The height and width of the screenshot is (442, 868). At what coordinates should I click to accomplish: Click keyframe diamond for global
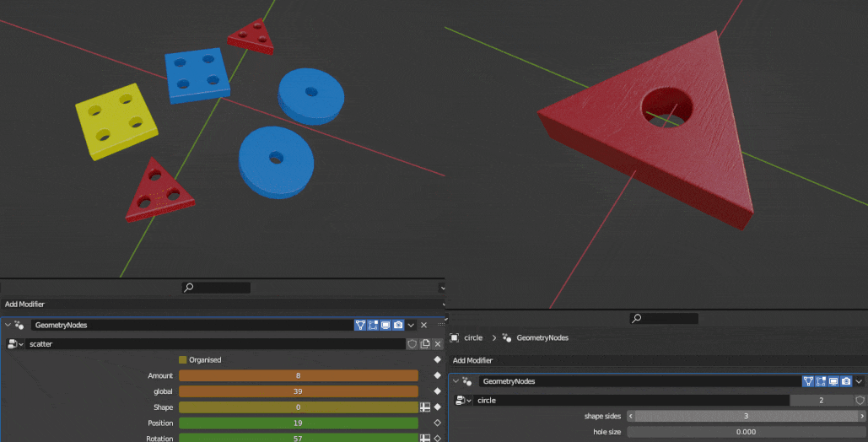[437, 391]
